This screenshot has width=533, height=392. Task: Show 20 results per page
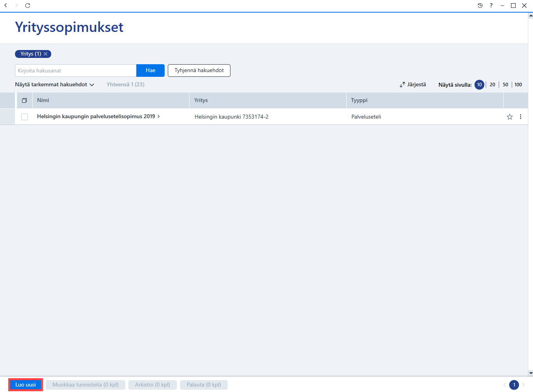click(492, 85)
